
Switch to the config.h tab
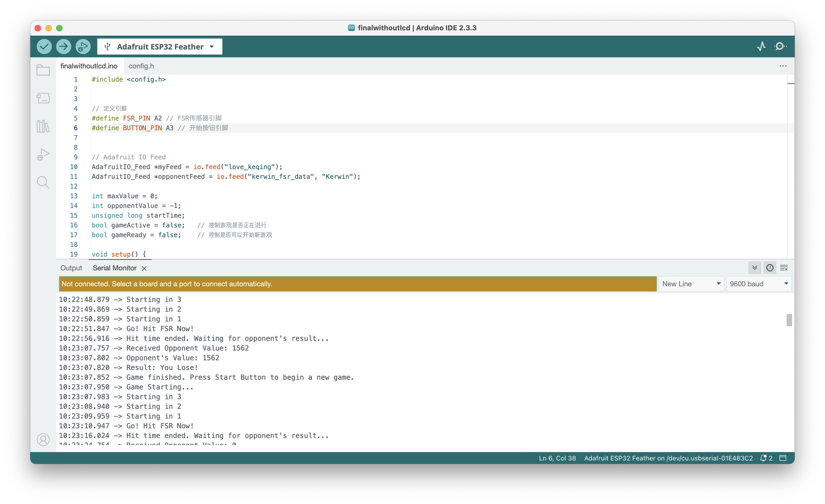141,66
